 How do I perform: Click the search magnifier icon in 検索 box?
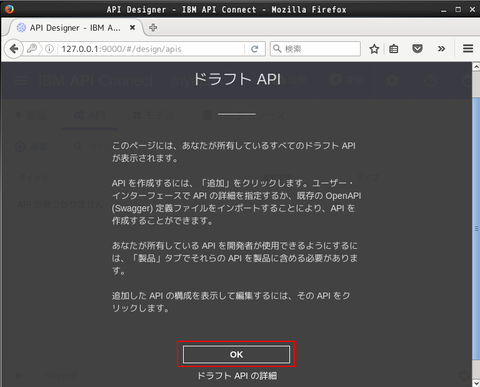pyautogui.click(x=277, y=49)
